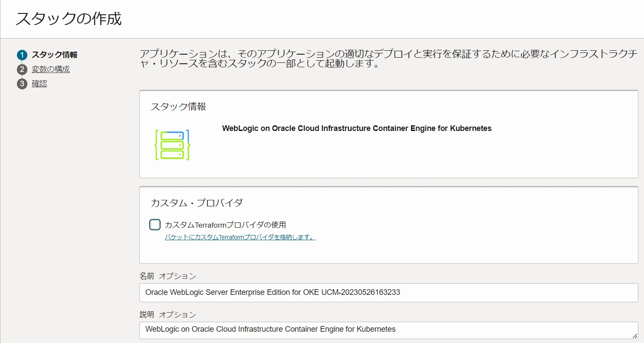Click the スタック情報 panel heading
Image resolution: width=644 pixels, height=343 pixels.
coord(178,107)
